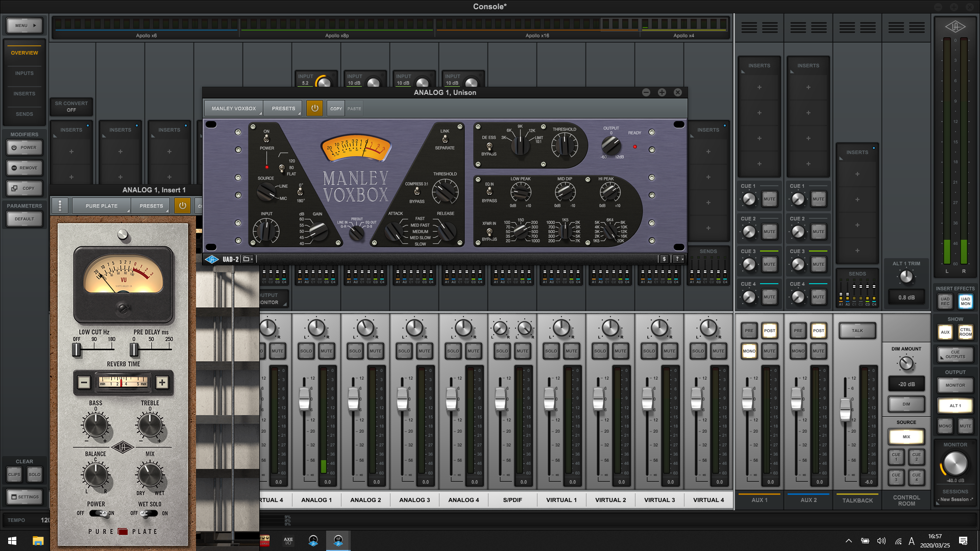Open the New Session sessions menu
The width and height of the screenshot is (980, 551).
[955, 499]
